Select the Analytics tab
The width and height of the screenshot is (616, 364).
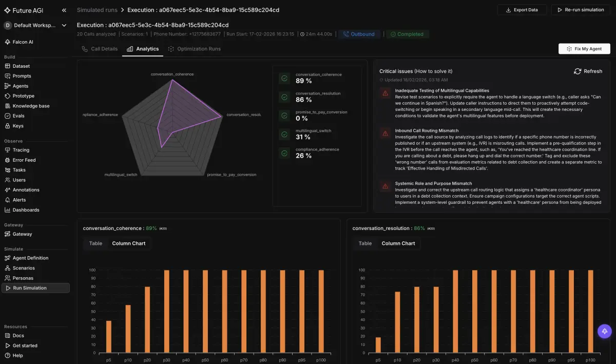143,49
